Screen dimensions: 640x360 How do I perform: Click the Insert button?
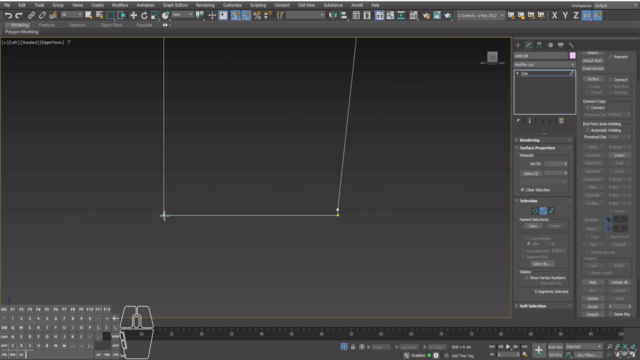tap(620, 155)
